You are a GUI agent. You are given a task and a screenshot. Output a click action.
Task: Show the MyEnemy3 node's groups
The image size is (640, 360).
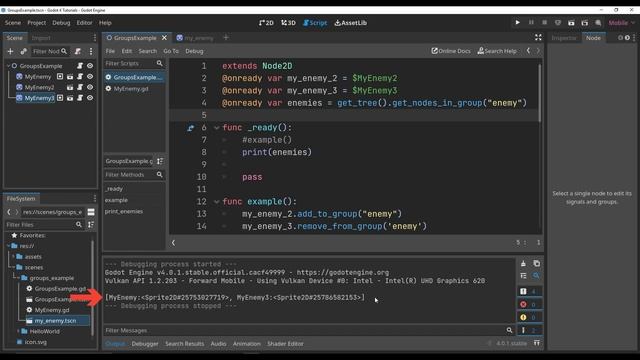(60, 98)
